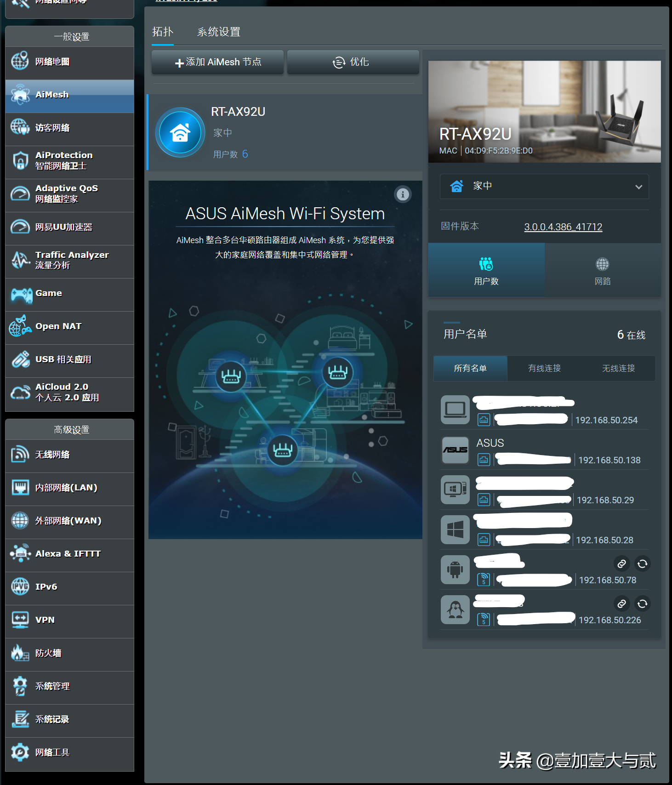
Task: Click the RT-AX92U router photo banner
Action: point(545,112)
